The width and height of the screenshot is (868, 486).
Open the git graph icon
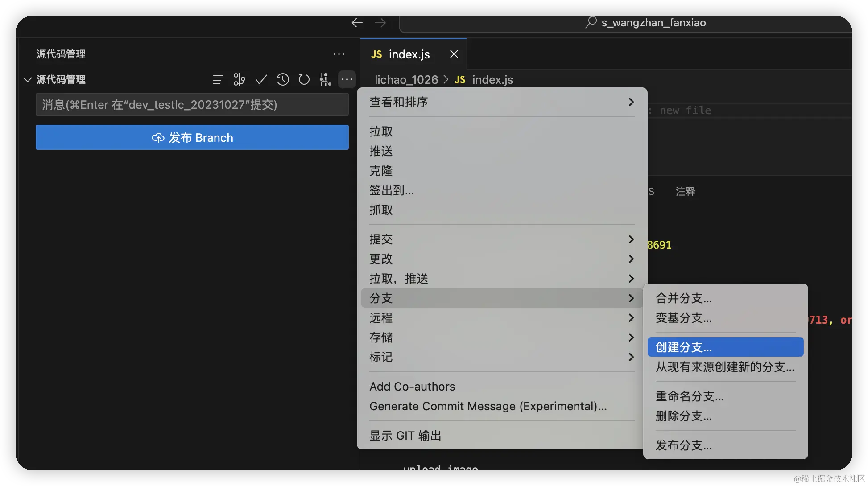pos(325,80)
